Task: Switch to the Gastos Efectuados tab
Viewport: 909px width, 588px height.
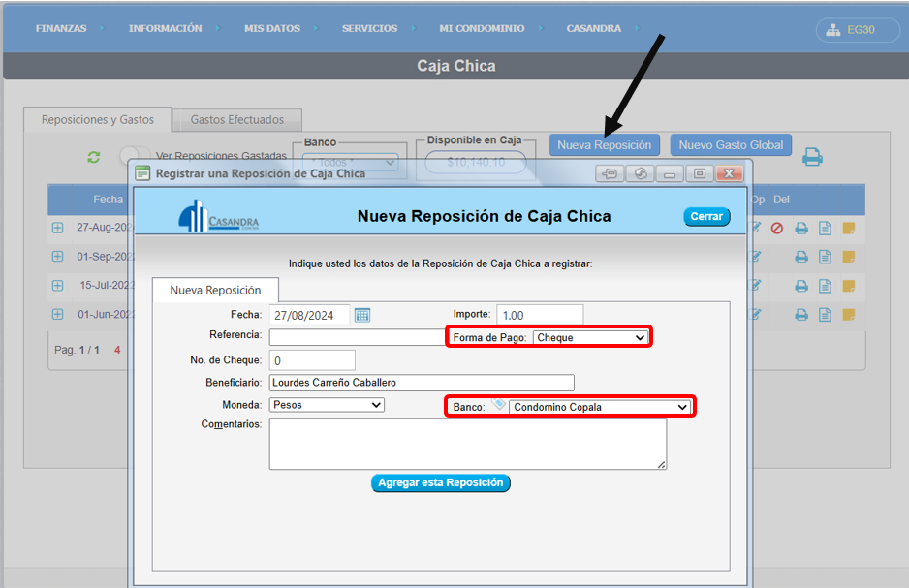Action: click(237, 120)
